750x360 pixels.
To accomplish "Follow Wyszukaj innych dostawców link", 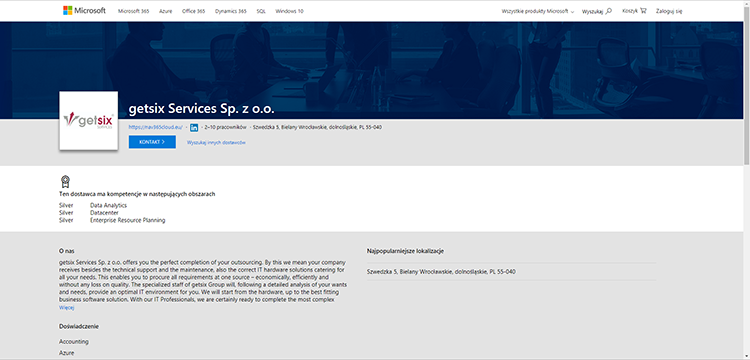I will coord(216,142).
